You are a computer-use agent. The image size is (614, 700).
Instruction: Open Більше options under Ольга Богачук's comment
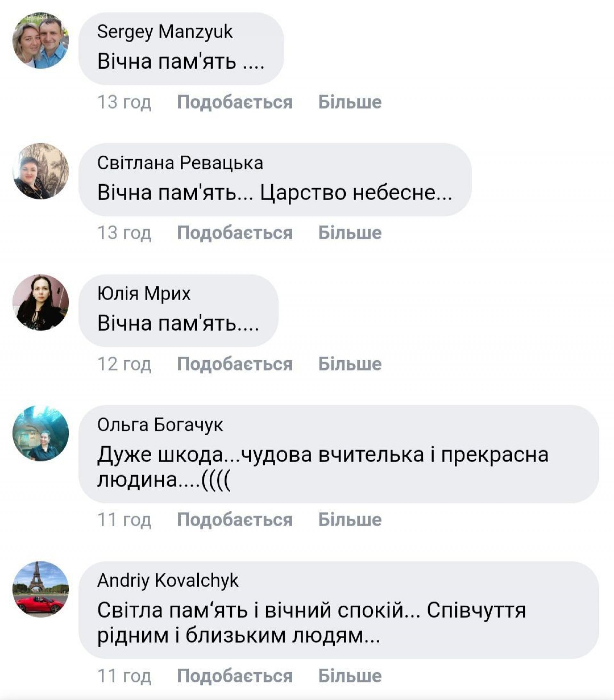click(x=350, y=519)
